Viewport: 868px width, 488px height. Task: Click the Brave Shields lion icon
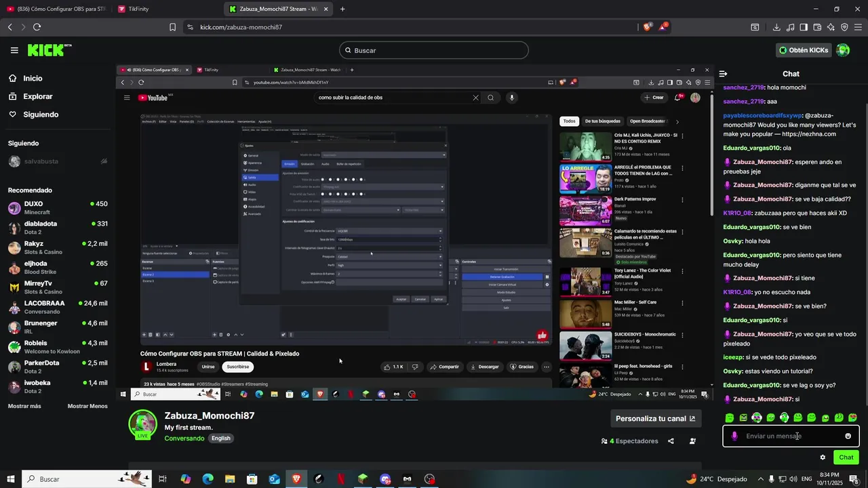tap(647, 27)
